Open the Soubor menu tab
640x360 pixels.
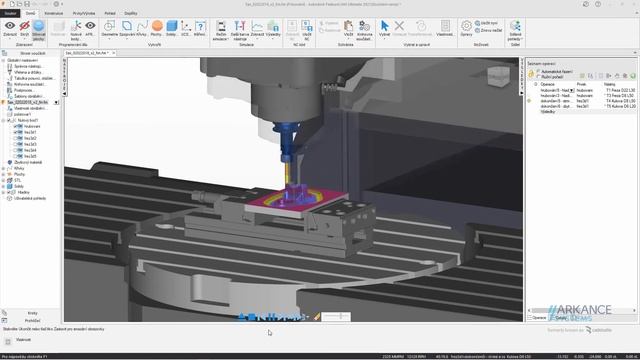(x=10, y=13)
